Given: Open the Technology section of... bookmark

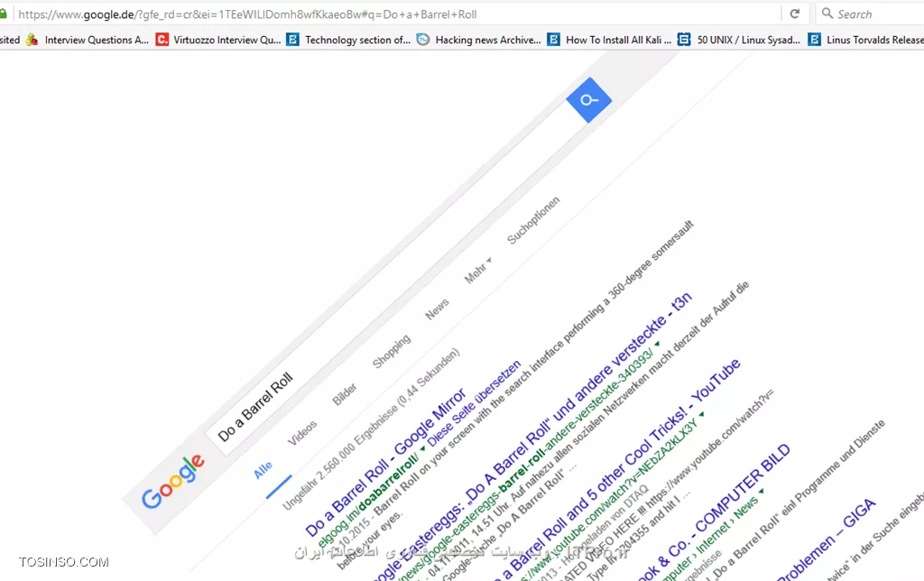Looking at the screenshot, I should (357, 40).
